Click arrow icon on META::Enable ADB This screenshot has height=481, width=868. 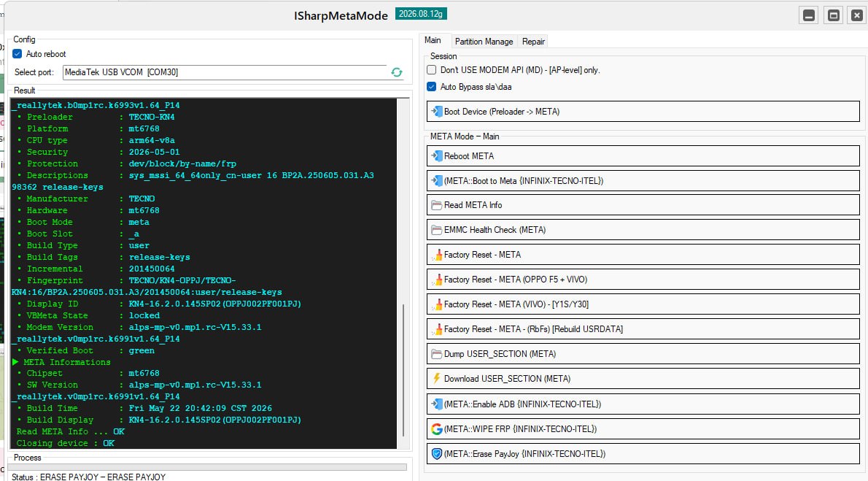click(x=436, y=404)
